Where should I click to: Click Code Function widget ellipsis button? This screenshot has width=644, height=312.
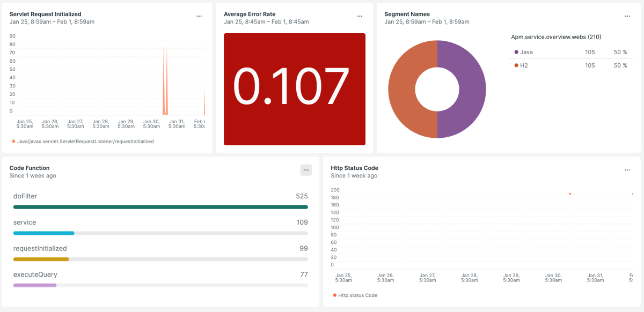pos(306,170)
